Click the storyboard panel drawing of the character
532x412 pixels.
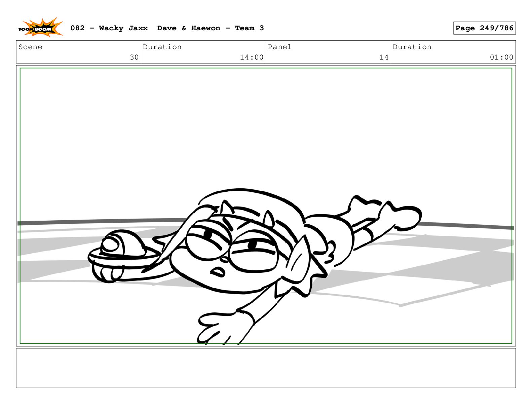(x=266, y=206)
